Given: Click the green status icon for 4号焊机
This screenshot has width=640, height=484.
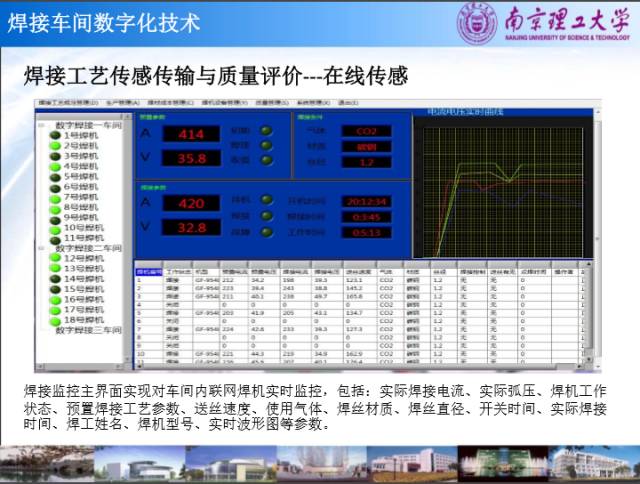Looking at the screenshot, I should (56, 166).
